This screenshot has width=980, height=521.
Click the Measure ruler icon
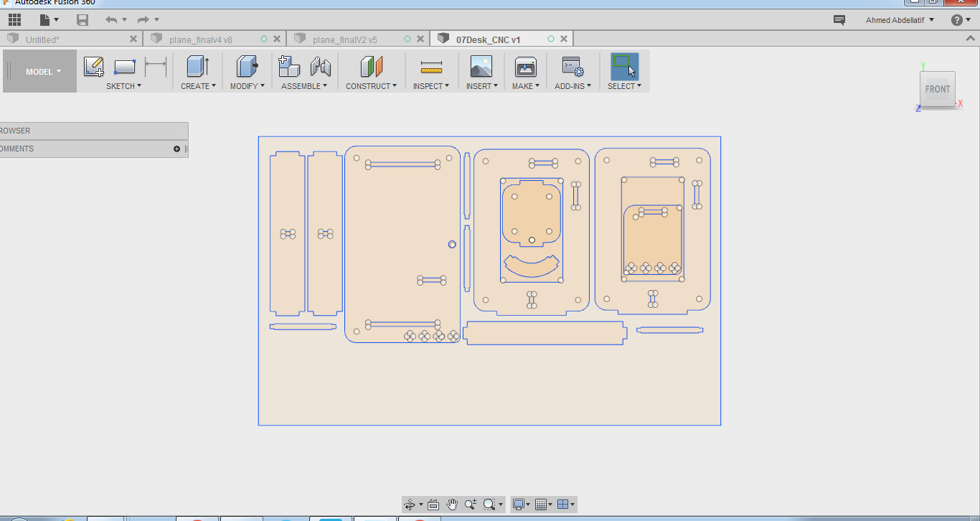tap(431, 67)
